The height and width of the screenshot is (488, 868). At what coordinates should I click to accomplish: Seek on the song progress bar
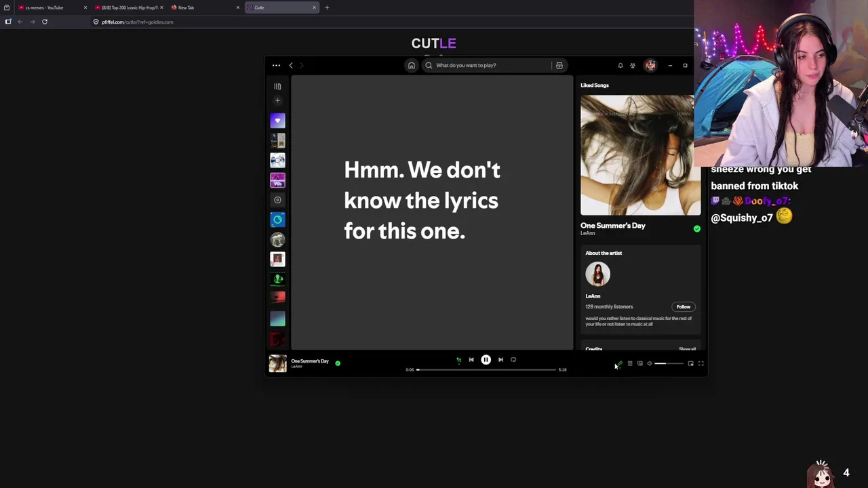(486, 370)
